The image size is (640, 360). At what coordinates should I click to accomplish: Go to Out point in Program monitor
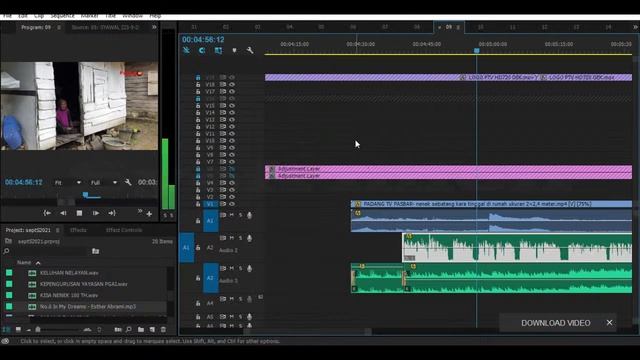click(x=111, y=213)
